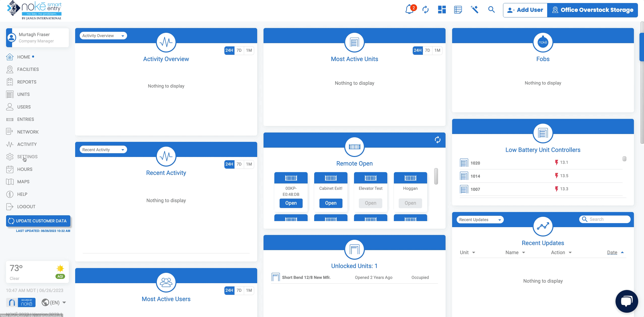This screenshot has width=644, height=317.
Task: Select 7D in Recent Activity
Action: pos(239,164)
